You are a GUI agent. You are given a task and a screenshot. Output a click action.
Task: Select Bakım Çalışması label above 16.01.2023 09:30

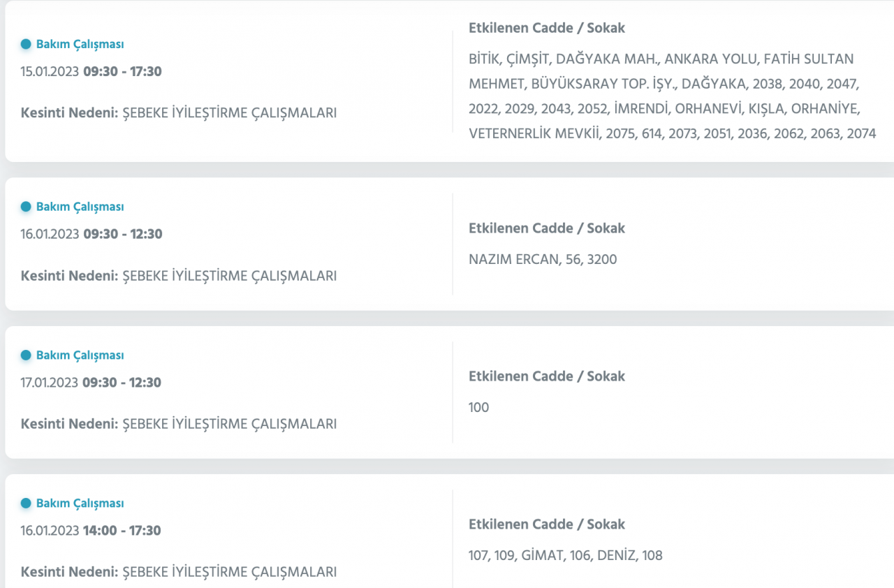pos(80,207)
